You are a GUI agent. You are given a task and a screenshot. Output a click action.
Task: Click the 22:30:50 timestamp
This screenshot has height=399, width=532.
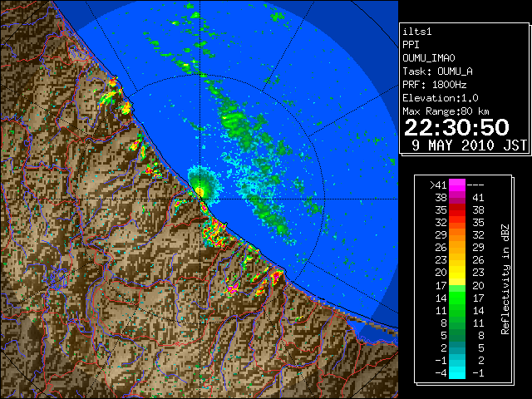[x=456, y=127]
